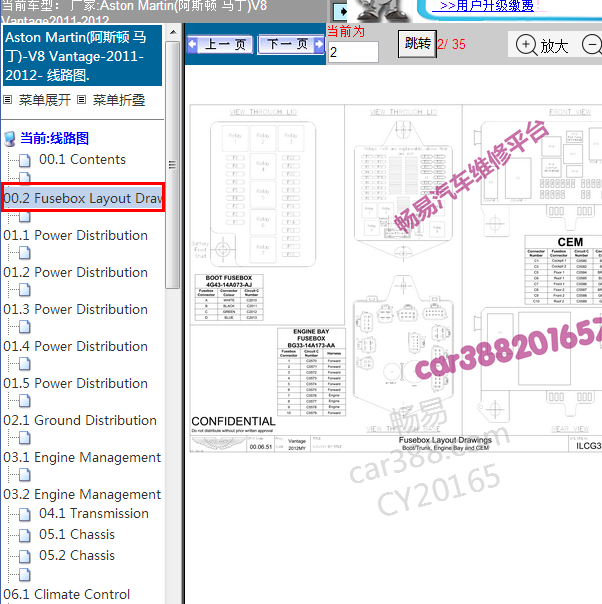Click left arrow icon on 上一页 button
The width and height of the screenshot is (602, 604).
(x=192, y=45)
